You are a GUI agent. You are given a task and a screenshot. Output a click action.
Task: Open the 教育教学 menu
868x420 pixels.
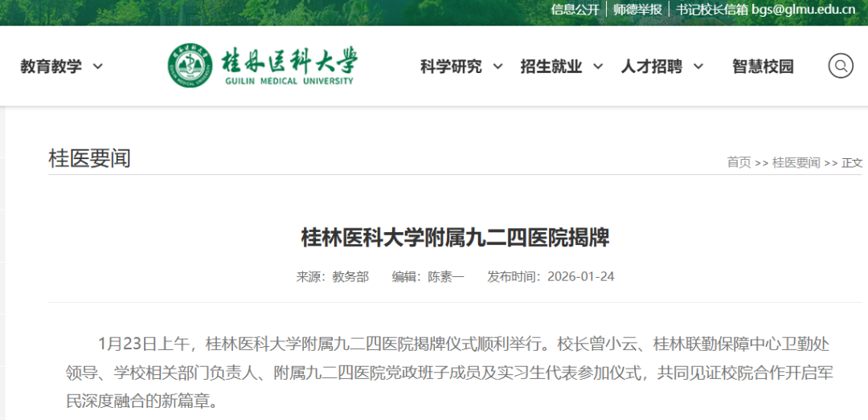pos(51,67)
